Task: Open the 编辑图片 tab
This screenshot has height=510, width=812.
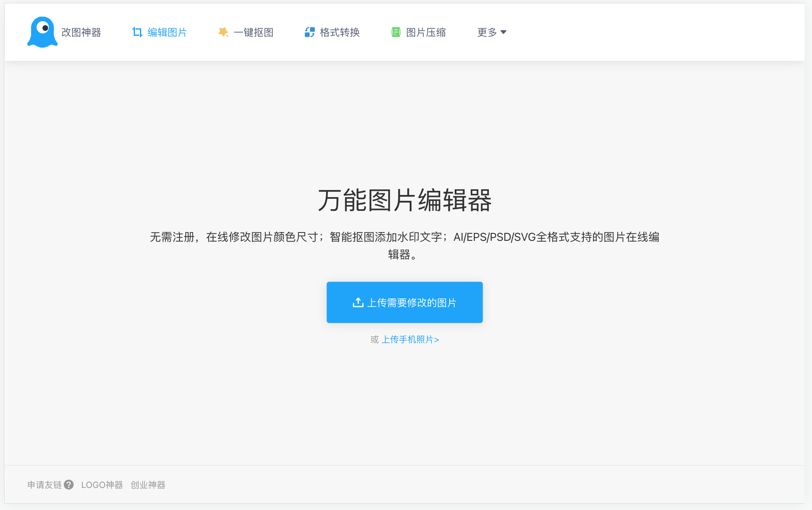Action: (x=167, y=32)
